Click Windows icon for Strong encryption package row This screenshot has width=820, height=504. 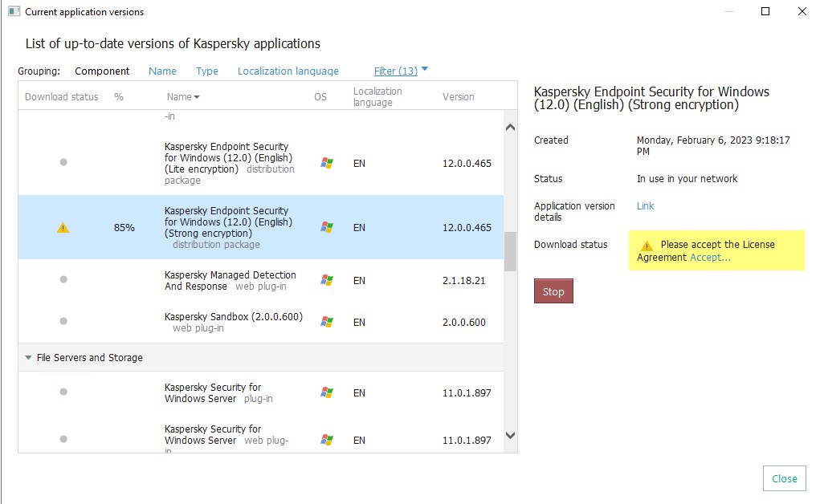(x=327, y=227)
